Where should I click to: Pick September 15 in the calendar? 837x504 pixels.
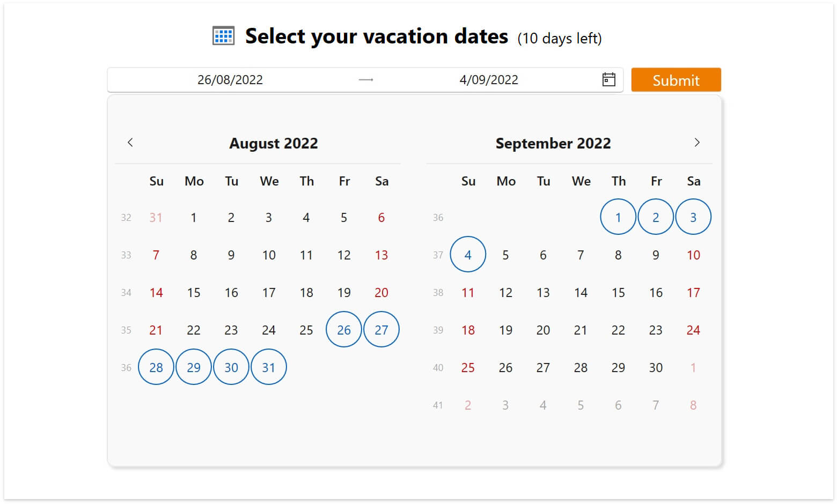(x=618, y=293)
